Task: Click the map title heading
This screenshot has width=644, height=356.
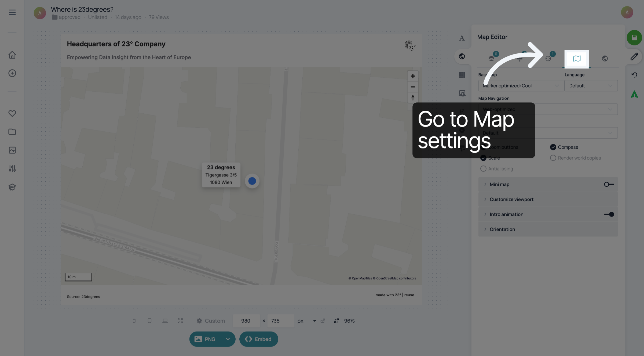Action: click(116, 44)
